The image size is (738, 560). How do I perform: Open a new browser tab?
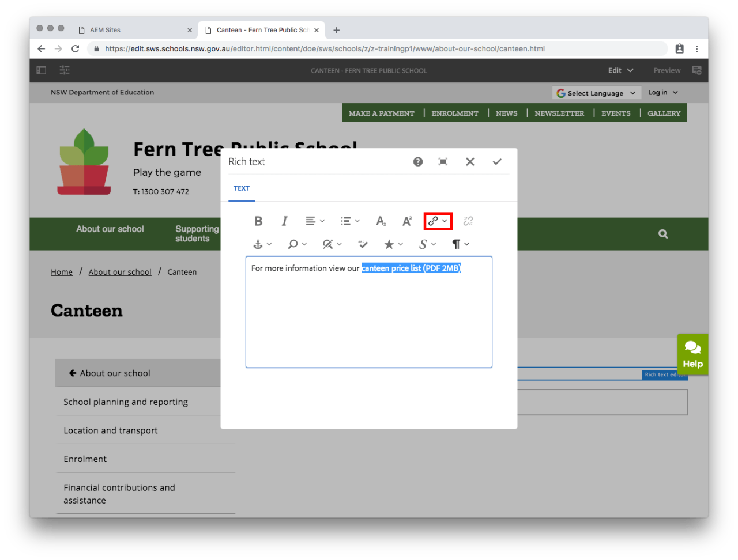(x=337, y=30)
